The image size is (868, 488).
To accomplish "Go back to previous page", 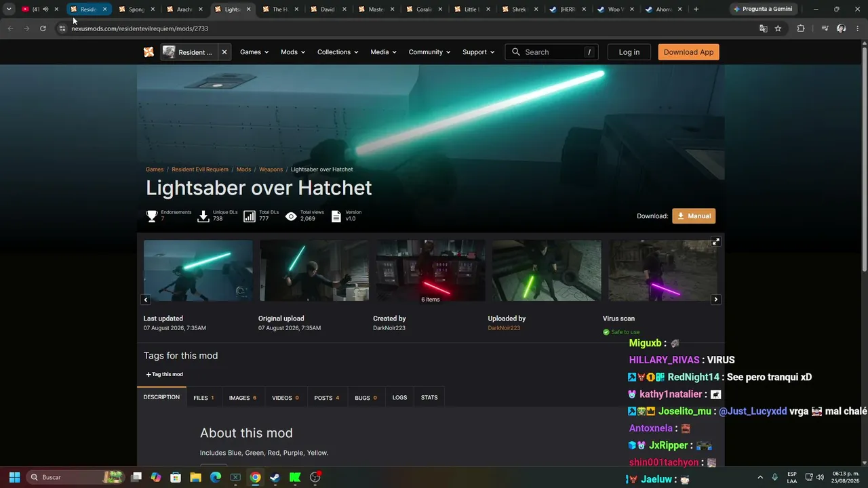I will (x=10, y=28).
